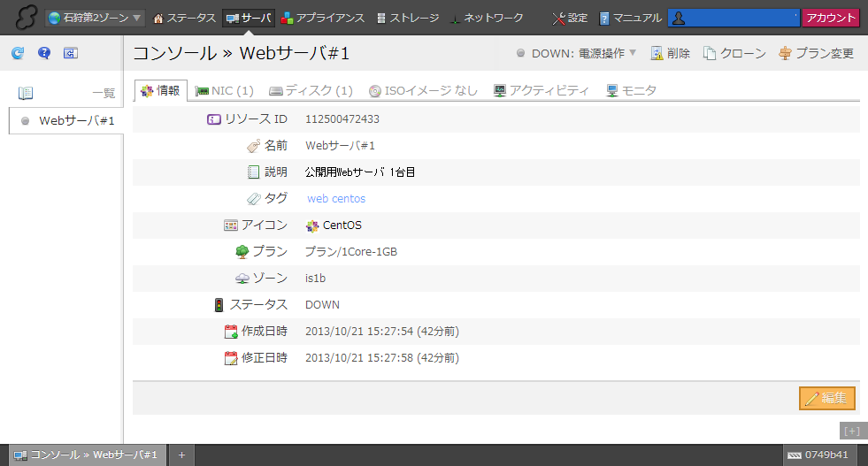This screenshot has width=868, height=466.
Task: Delete the server with 削除
Action: 670,53
